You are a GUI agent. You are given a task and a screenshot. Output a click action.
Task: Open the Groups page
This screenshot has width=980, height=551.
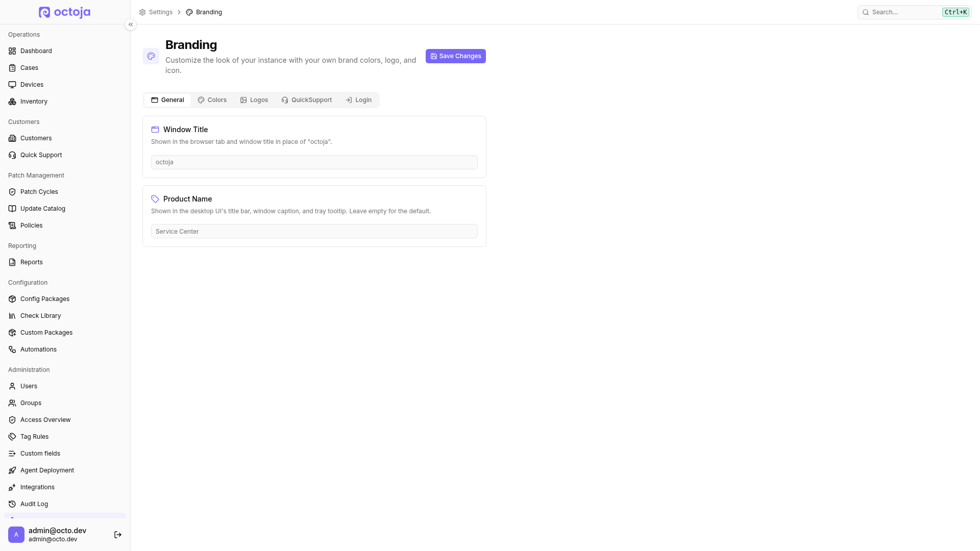coord(65,403)
